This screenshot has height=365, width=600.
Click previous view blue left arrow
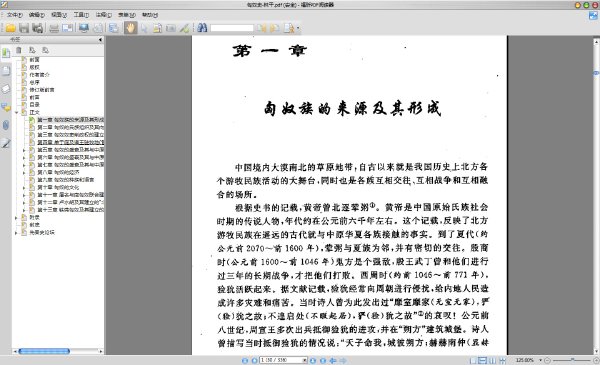tap(333, 360)
